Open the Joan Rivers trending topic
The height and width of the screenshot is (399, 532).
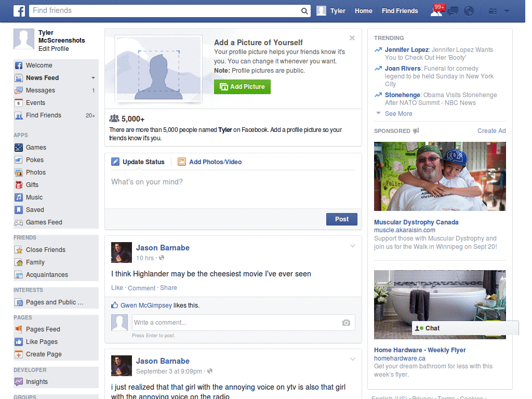(403, 69)
